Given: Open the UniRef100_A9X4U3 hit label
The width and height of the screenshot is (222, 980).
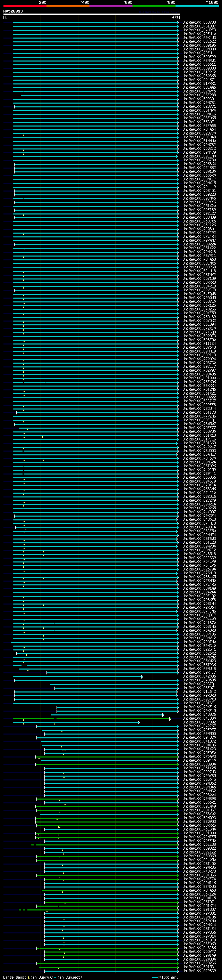Looking at the screenshot, I should click(199, 38).
